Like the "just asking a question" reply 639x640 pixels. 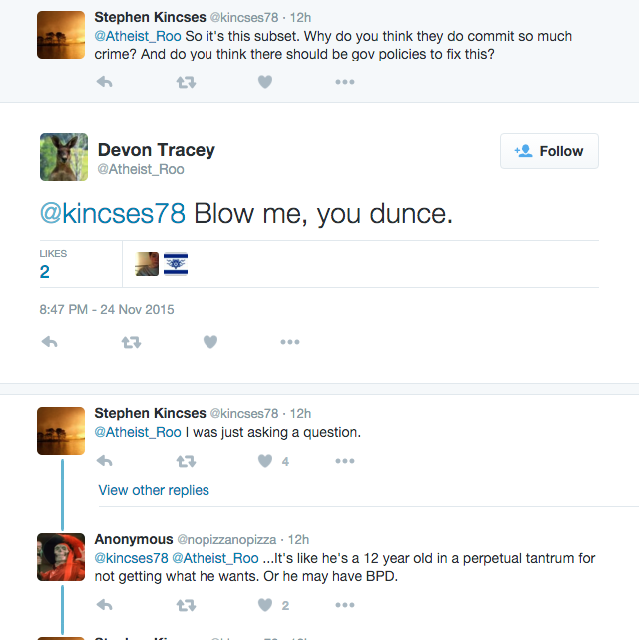tap(265, 461)
